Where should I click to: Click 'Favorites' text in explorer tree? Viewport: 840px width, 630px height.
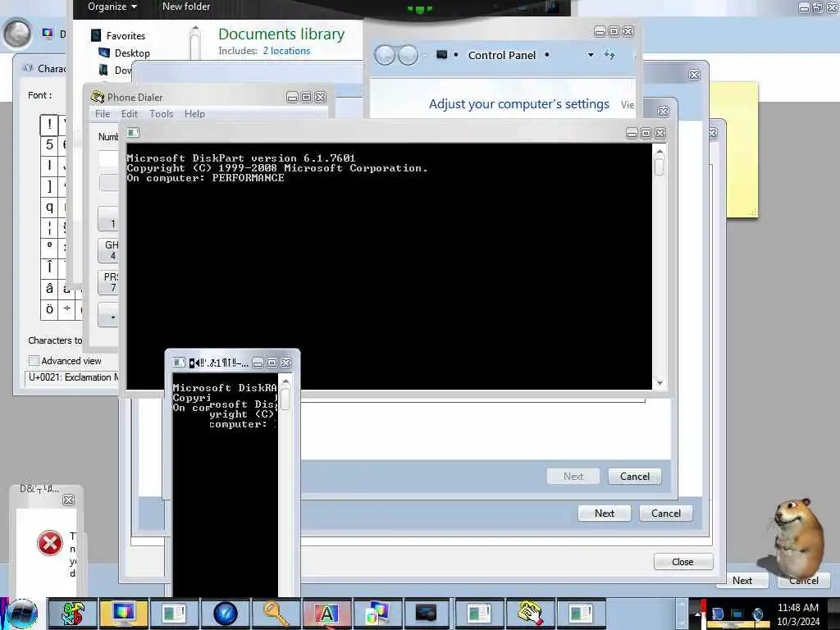coord(126,36)
